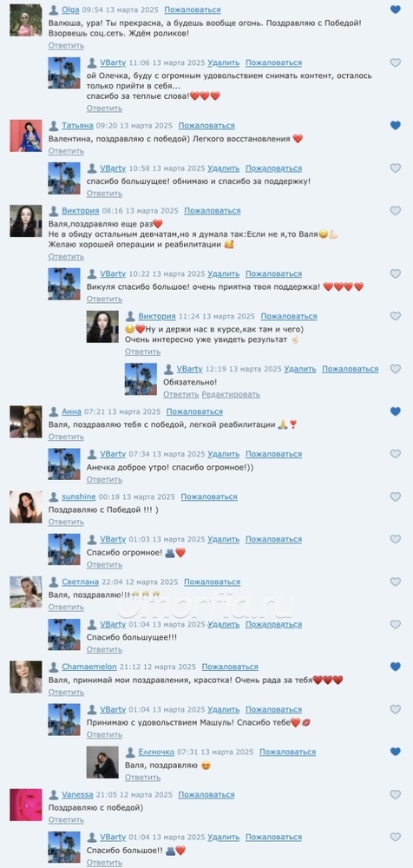This screenshot has width=413, height=868.
Task: Toggle heart on Виктория's 08:16 comment
Action: click(396, 210)
